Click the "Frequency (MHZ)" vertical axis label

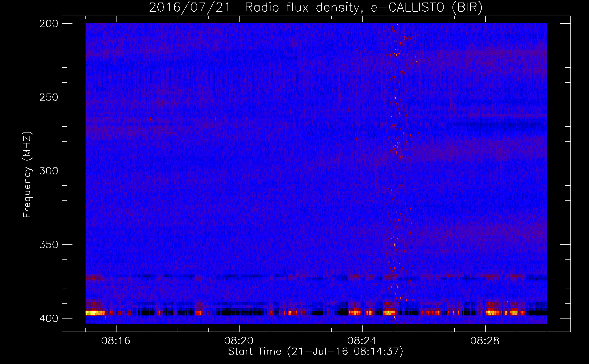pos(27,175)
